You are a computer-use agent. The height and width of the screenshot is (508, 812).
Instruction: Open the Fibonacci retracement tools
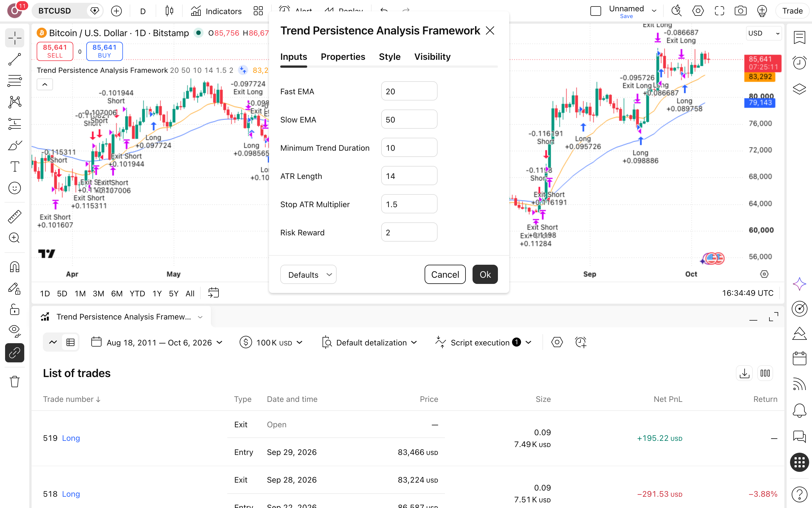[x=14, y=81]
